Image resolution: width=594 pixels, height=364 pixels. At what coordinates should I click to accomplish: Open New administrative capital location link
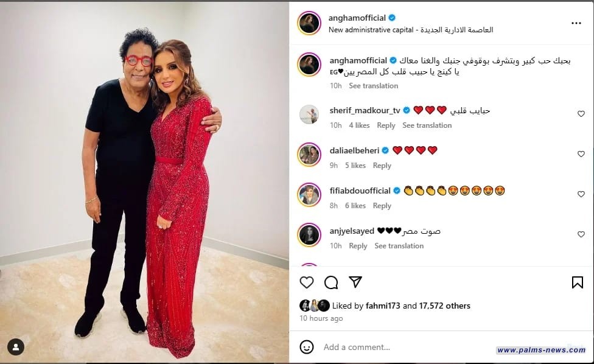coord(411,30)
